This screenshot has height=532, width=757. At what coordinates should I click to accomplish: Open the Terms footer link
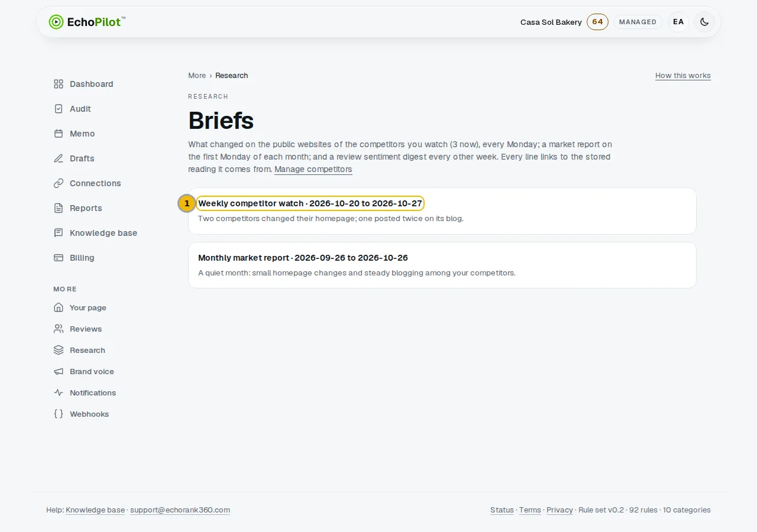click(x=530, y=510)
